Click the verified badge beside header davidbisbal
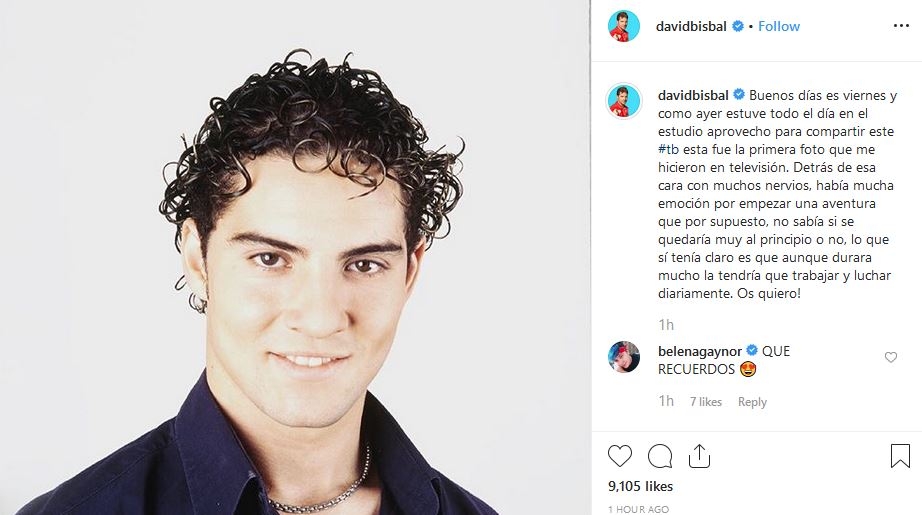922x515 pixels. (x=737, y=26)
